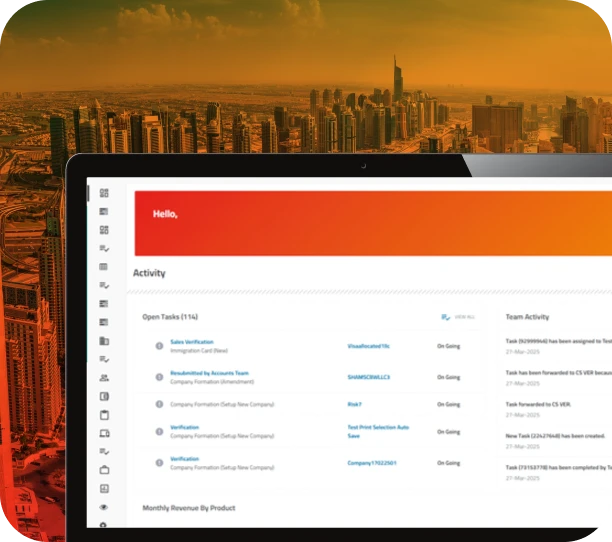The image size is (612, 542).
Task: Open the Resubmitted by Accounts Team task
Action: [209, 373]
